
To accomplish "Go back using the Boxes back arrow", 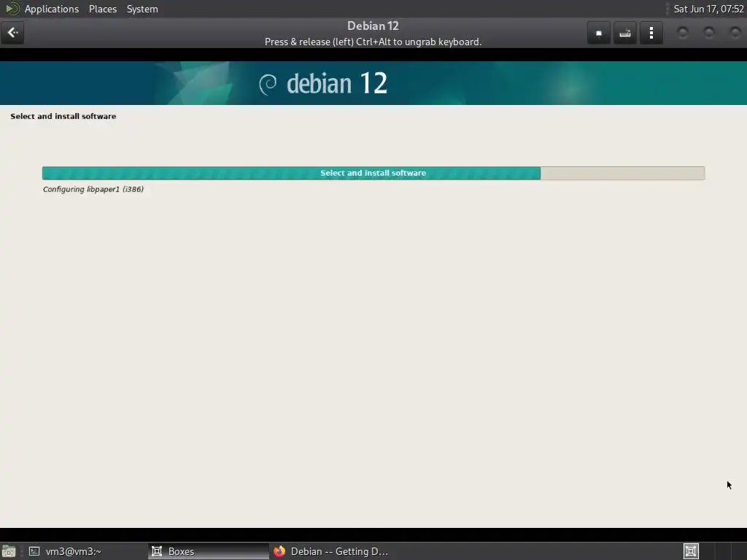I will [x=12, y=33].
